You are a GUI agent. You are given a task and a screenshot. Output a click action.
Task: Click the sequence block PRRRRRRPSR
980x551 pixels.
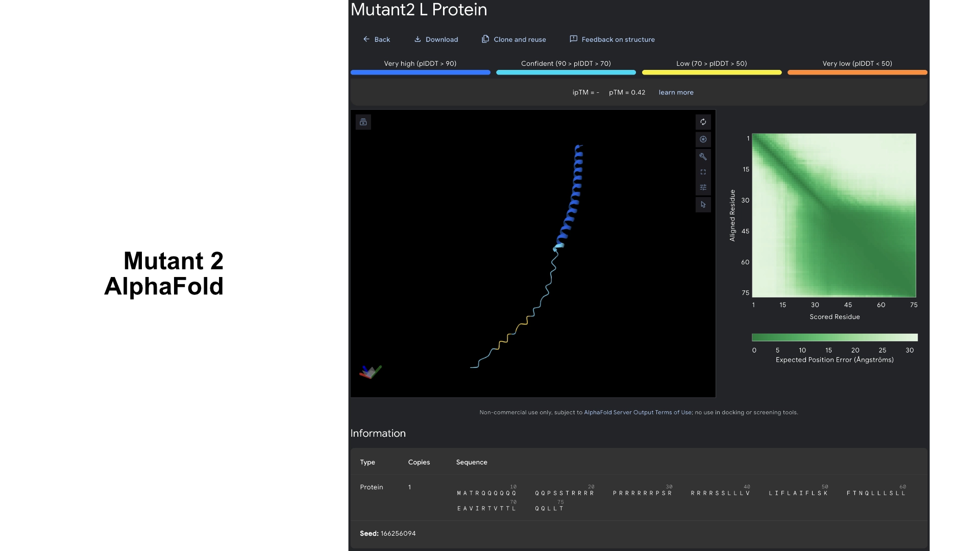pos(643,493)
